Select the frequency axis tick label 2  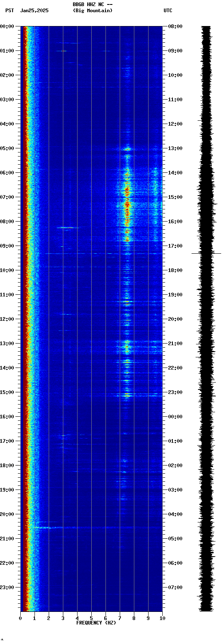coord(49,618)
